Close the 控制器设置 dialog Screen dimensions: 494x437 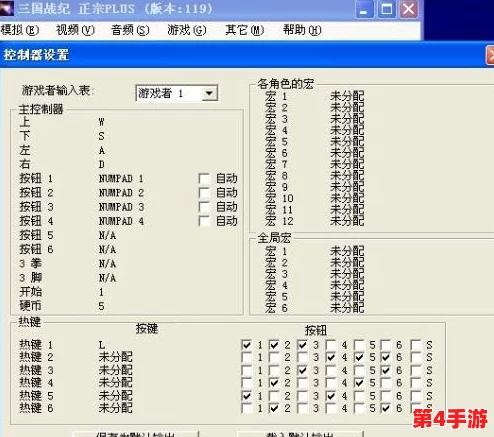pyautogui.click(x=490, y=55)
